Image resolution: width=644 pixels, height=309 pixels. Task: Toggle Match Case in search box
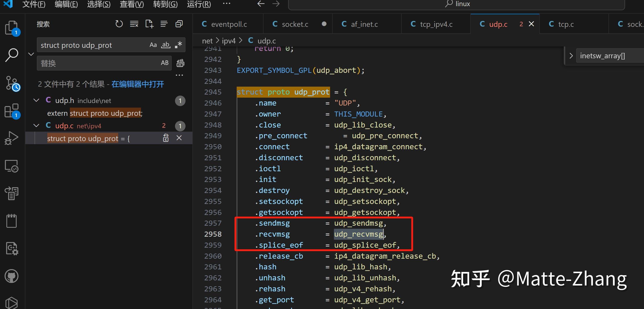tap(153, 45)
